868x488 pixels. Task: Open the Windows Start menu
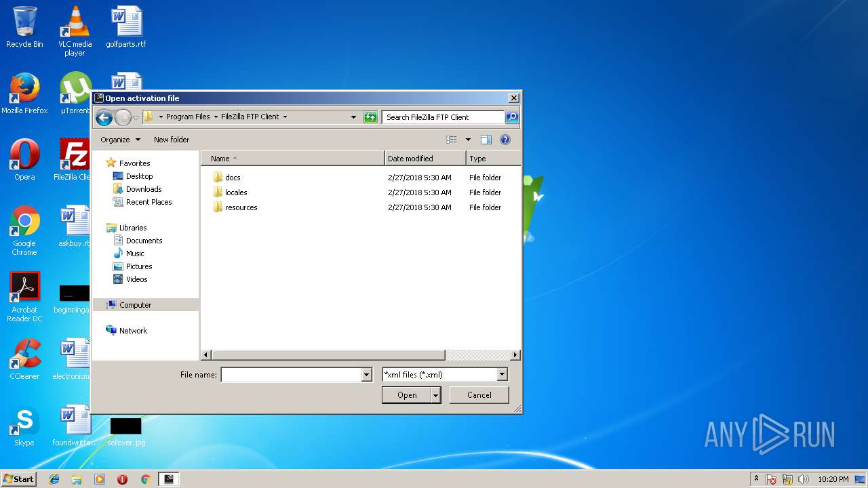[18, 479]
